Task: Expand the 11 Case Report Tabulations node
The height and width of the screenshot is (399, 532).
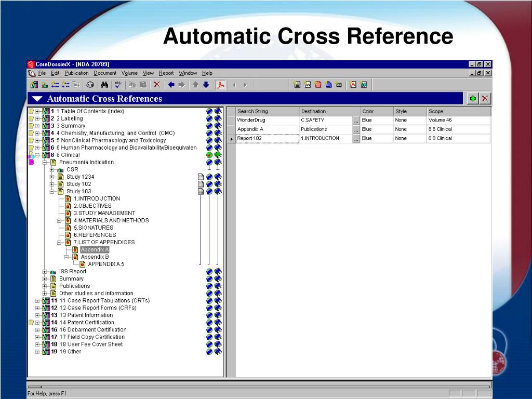Action: click(37, 301)
